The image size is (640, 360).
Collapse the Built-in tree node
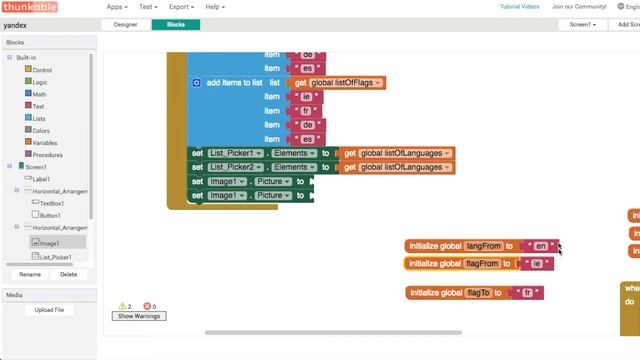click(x=9, y=58)
